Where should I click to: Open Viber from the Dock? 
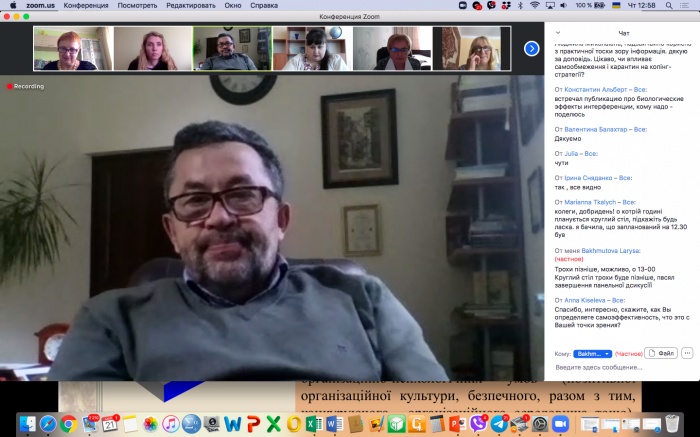[x=478, y=424]
